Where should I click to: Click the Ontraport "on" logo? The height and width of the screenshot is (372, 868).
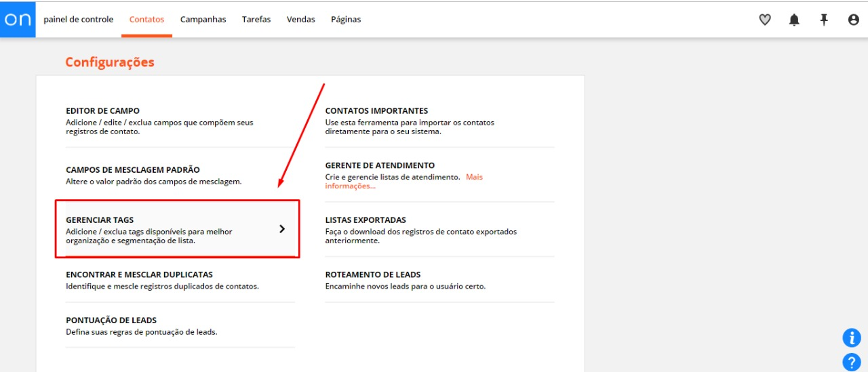(x=18, y=19)
